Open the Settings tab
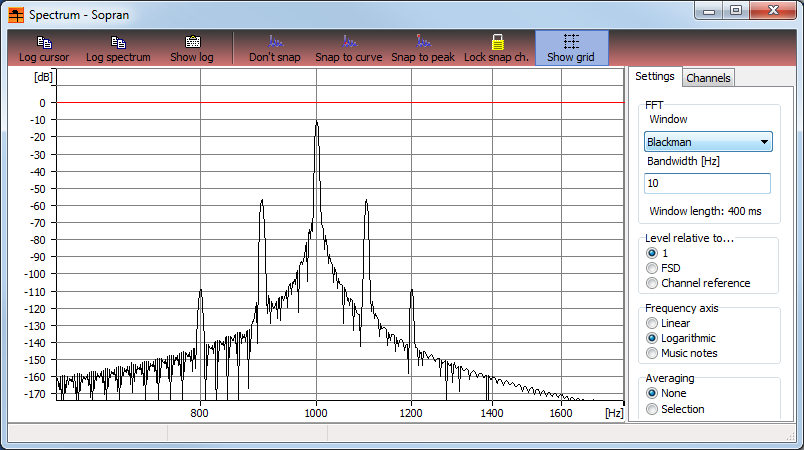Screen dimensions: 804x450 (655, 76)
